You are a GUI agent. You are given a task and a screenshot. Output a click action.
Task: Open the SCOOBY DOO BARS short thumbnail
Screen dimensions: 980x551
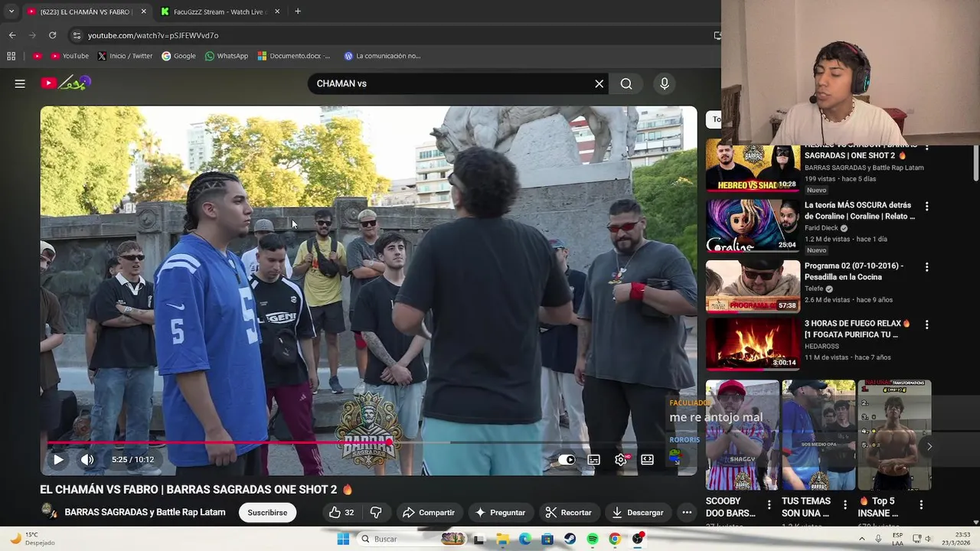pos(742,435)
